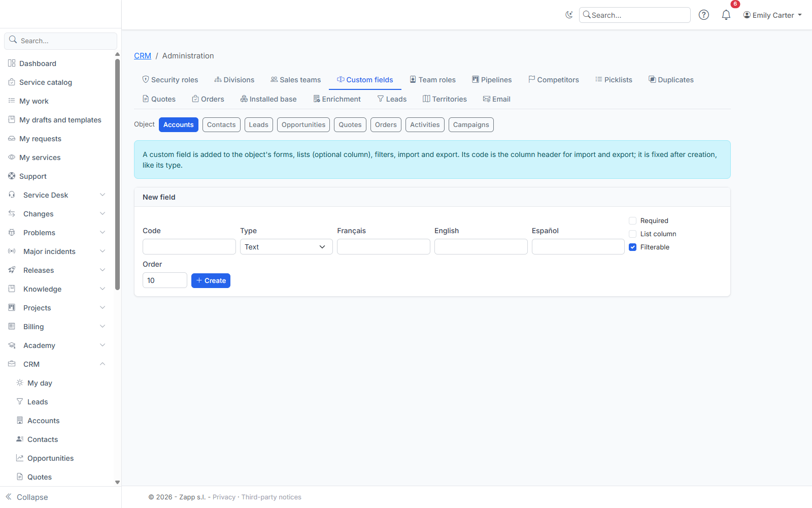Open the Territories tab
This screenshot has height=508, width=812.
click(445, 99)
